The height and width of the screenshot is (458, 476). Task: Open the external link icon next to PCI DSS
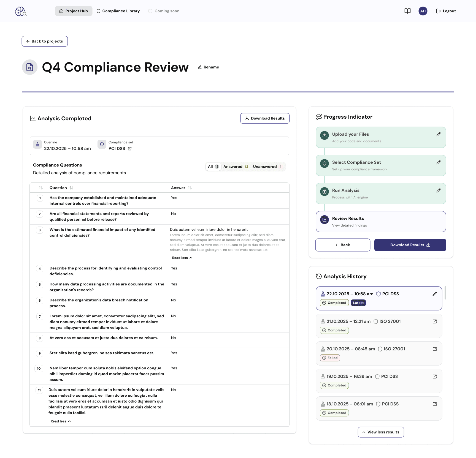tap(129, 149)
